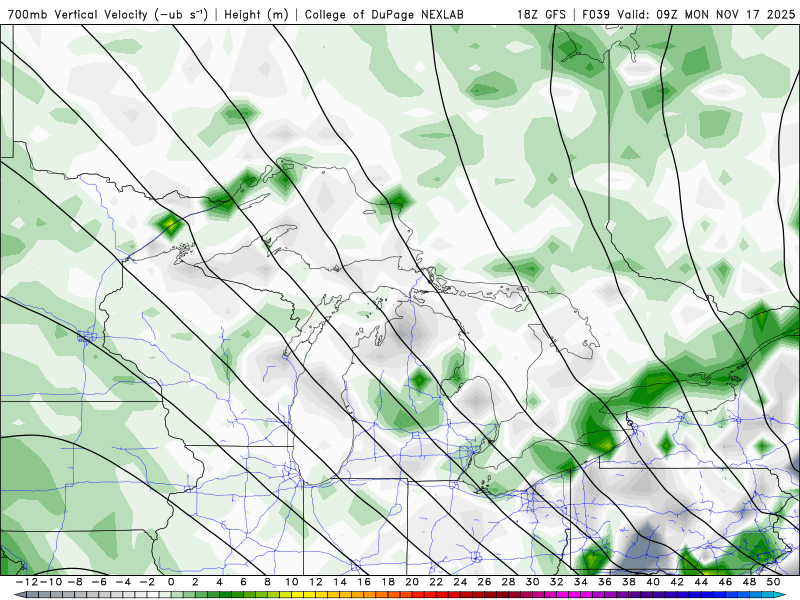
Task: Click the '22' color scale label
Action: [x=436, y=582]
